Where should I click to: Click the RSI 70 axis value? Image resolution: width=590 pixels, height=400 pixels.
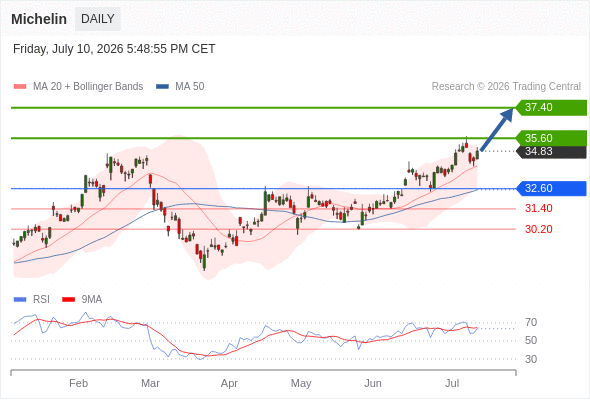pos(531,322)
